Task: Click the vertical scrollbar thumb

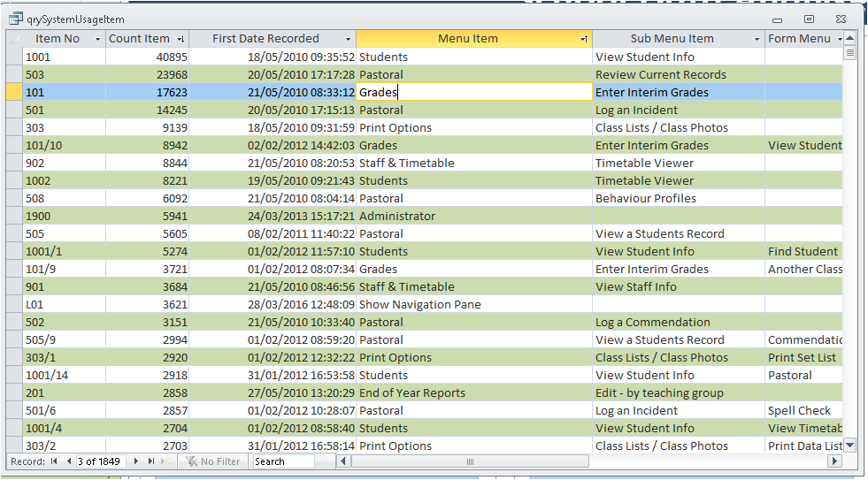Action: (849, 52)
